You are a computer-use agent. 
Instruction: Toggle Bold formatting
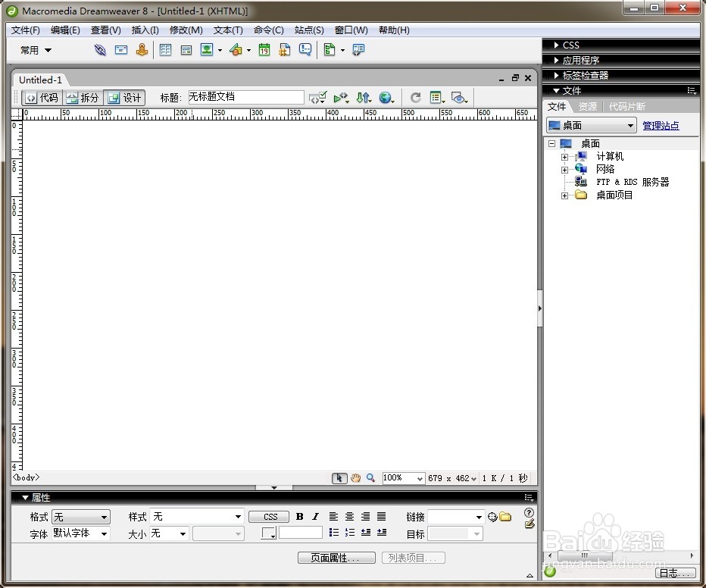[x=299, y=517]
